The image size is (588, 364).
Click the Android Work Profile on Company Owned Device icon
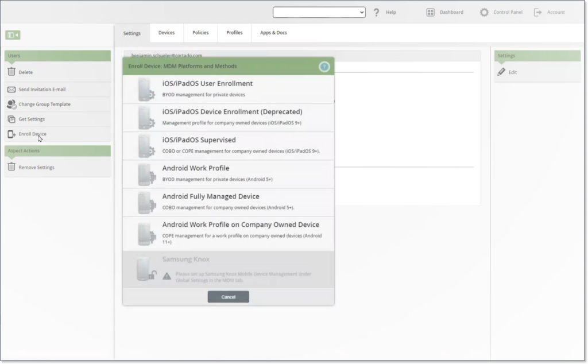146,234
